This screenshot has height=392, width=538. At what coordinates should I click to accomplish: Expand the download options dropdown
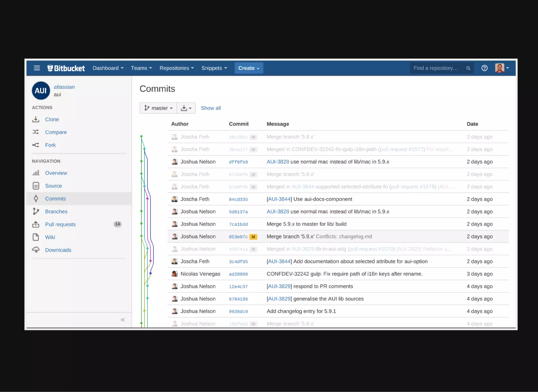tap(186, 108)
